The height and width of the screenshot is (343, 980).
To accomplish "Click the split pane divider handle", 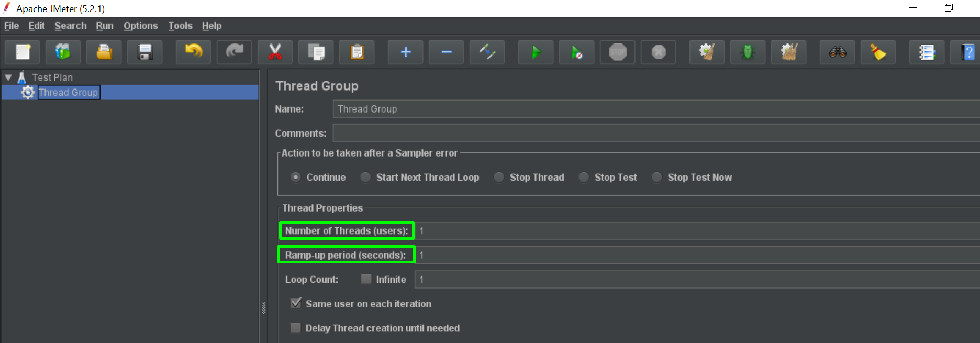I will [264, 308].
